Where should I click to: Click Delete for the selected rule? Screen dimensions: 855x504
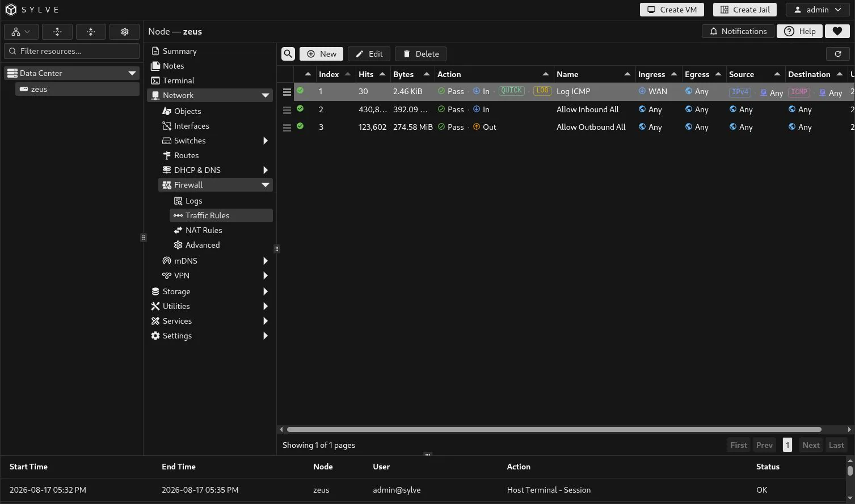point(420,54)
